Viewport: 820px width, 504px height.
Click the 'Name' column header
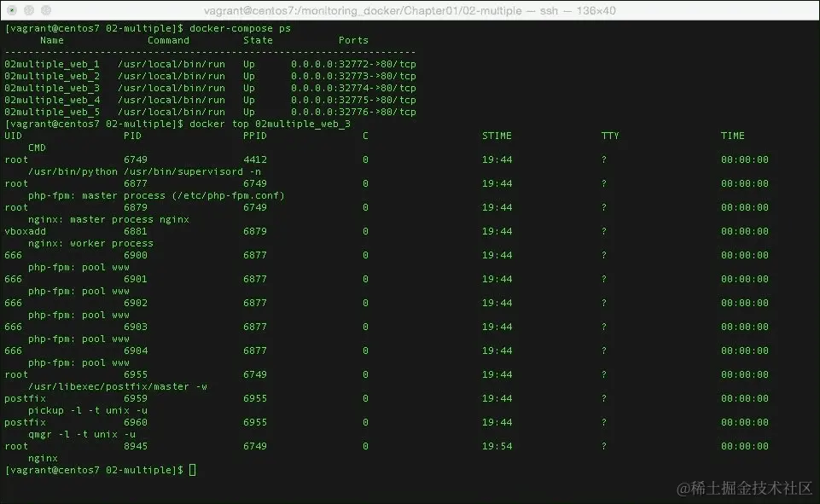click(x=52, y=40)
